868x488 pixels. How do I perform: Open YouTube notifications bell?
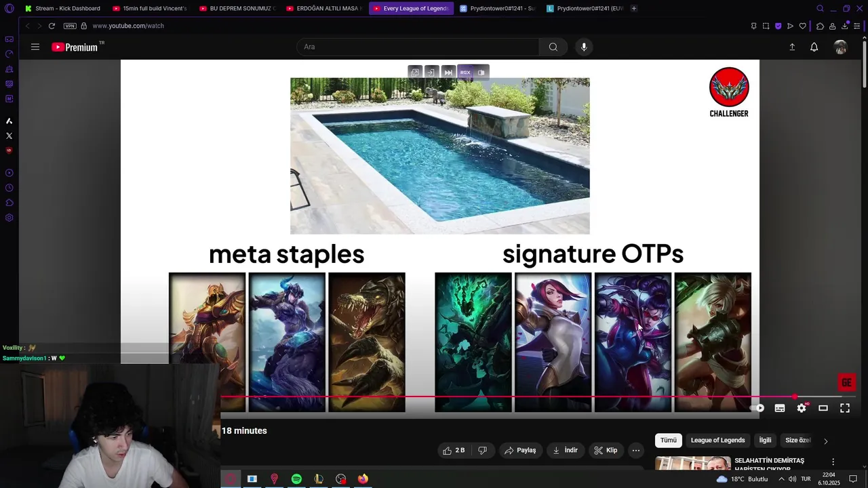(x=814, y=47)
